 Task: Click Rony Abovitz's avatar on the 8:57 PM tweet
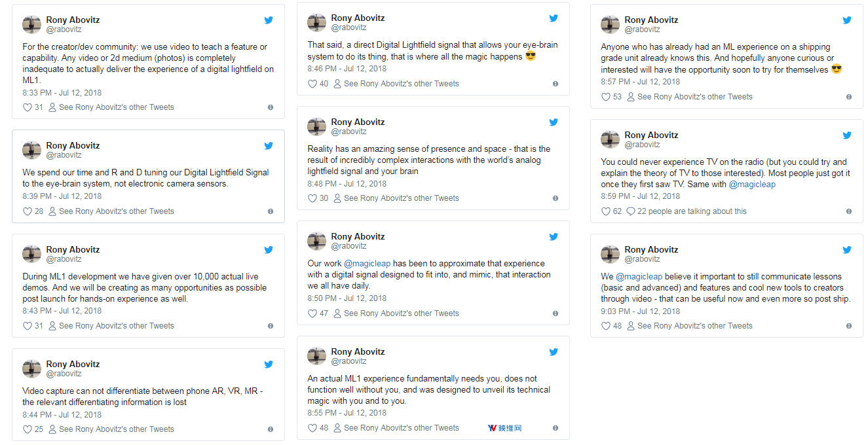[610, 25]
